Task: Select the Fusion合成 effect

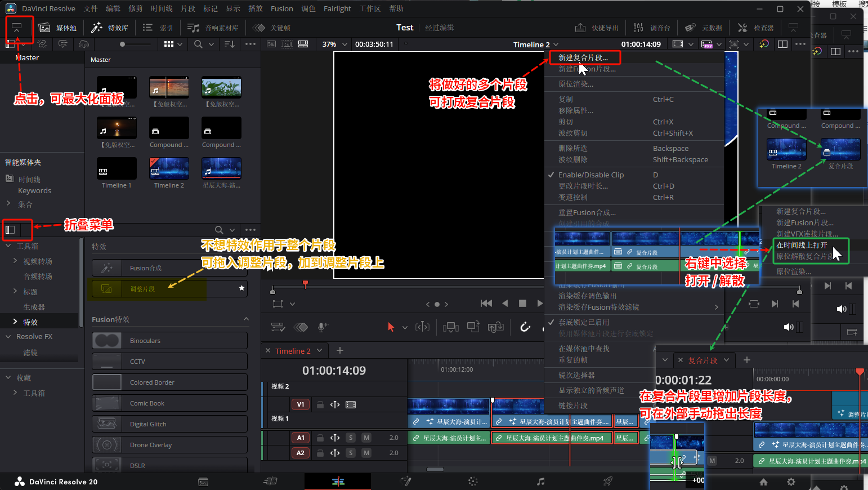Action: pyautogui.click(x=169, y=268)
